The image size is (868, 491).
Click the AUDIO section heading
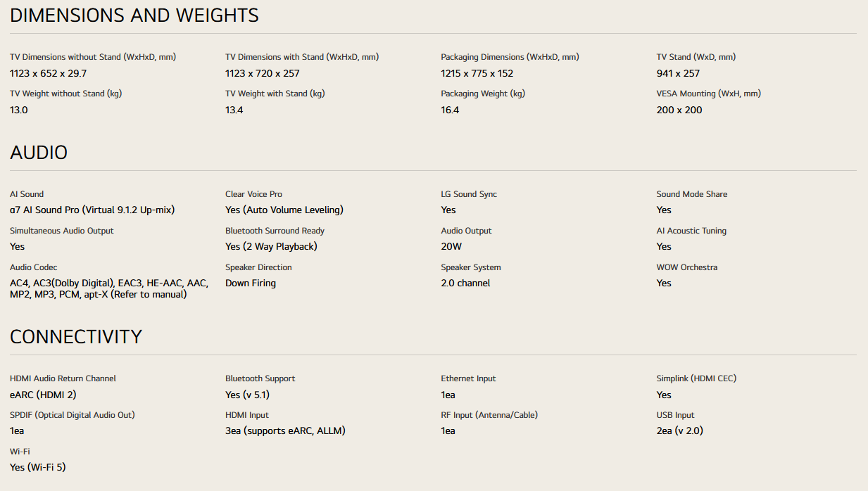click(x=39, y=153)
